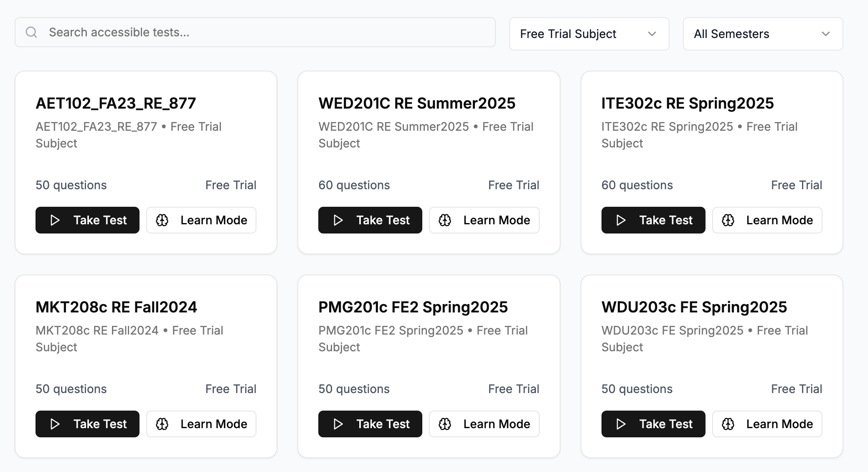Open Learn Mode for WDU203c FE Spring2025
The height and width of the screenshot is (472, 868).
coord(767,424)
